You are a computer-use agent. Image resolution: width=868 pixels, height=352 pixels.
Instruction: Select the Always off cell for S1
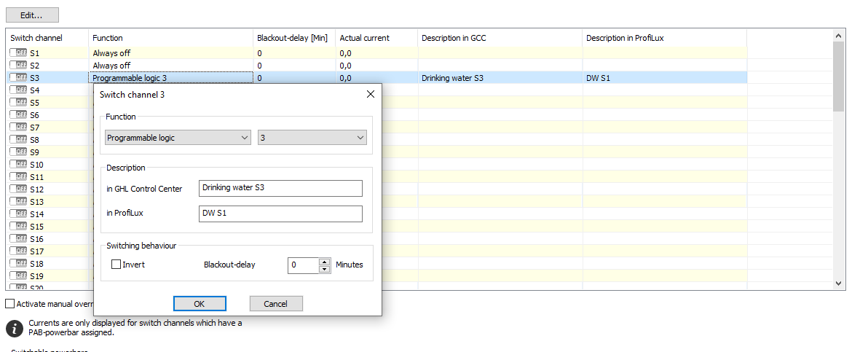[x=170, y=53]
